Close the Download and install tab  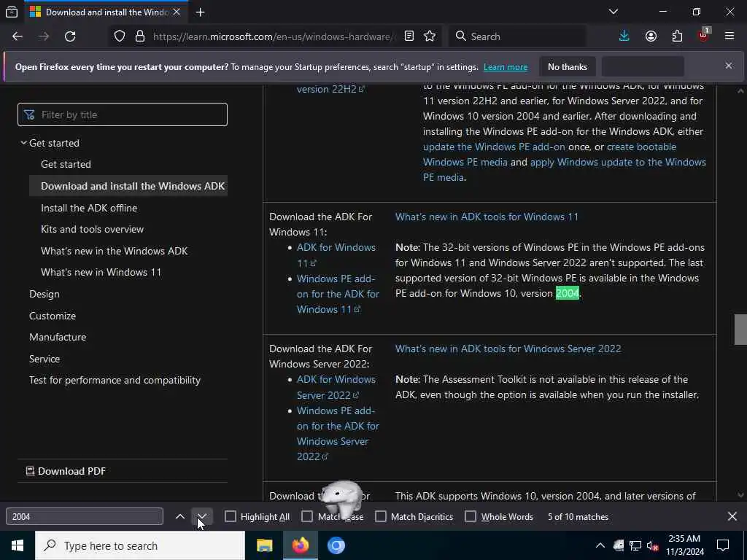(x=177, y=12)
